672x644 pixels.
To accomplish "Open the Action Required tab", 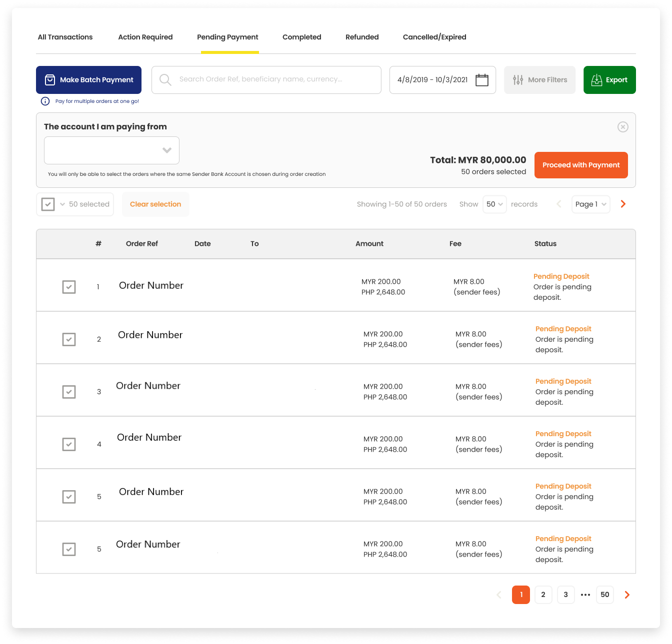I will (x=145, y=37).
